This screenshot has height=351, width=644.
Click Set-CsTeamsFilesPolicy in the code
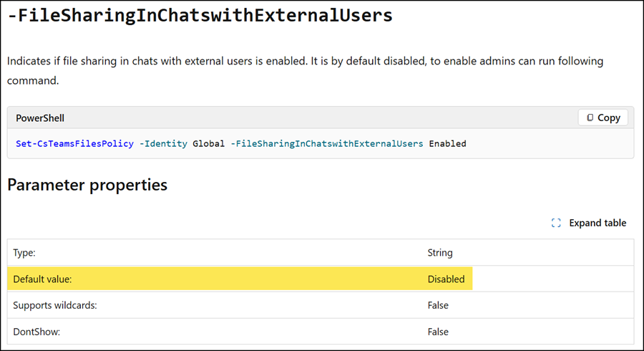(x=74, y=143)
